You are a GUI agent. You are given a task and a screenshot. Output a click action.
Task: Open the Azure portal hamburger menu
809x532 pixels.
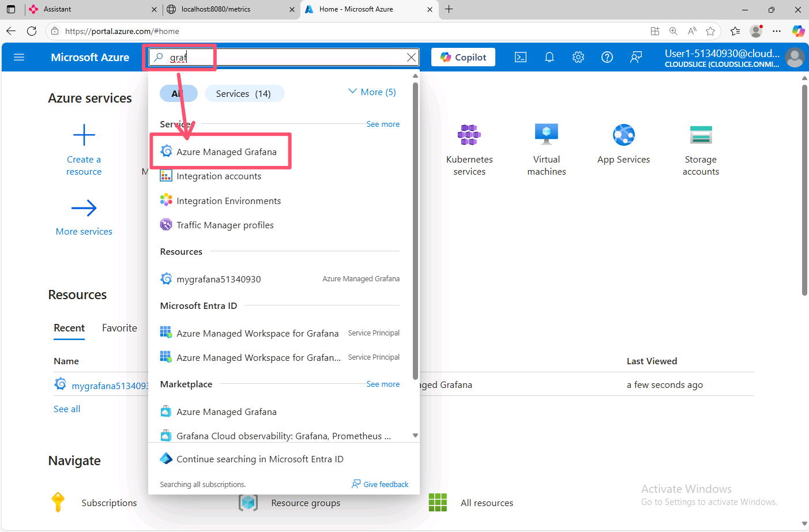(x=19, y=57)
